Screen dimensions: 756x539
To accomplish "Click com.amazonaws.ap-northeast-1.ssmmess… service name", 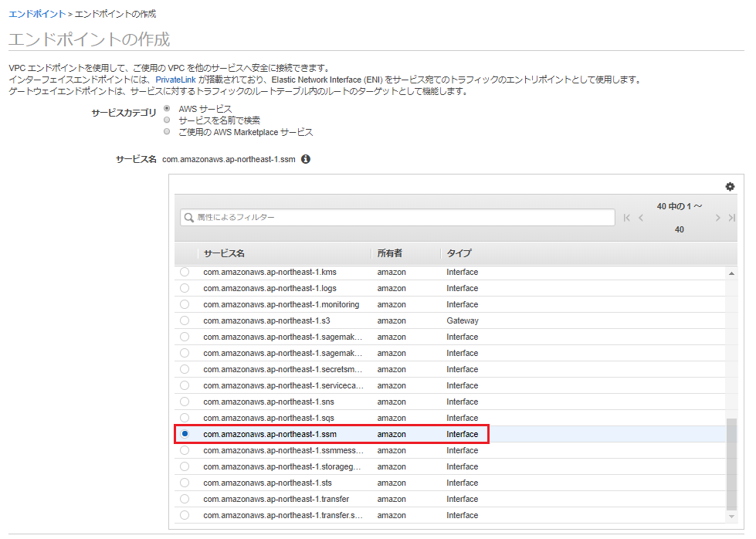I will 283,450.
